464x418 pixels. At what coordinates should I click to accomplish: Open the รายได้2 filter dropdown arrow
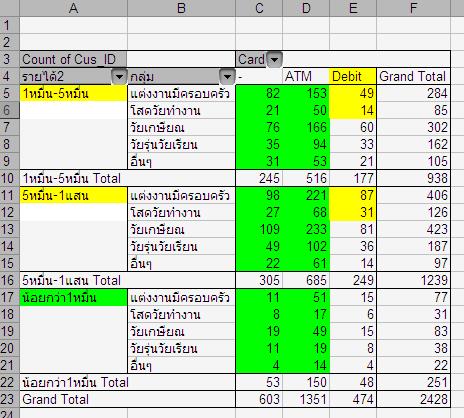pos(119,77)
